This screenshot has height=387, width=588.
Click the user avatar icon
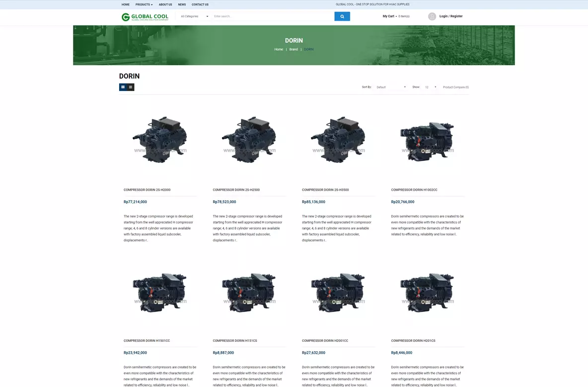point(432,16)
